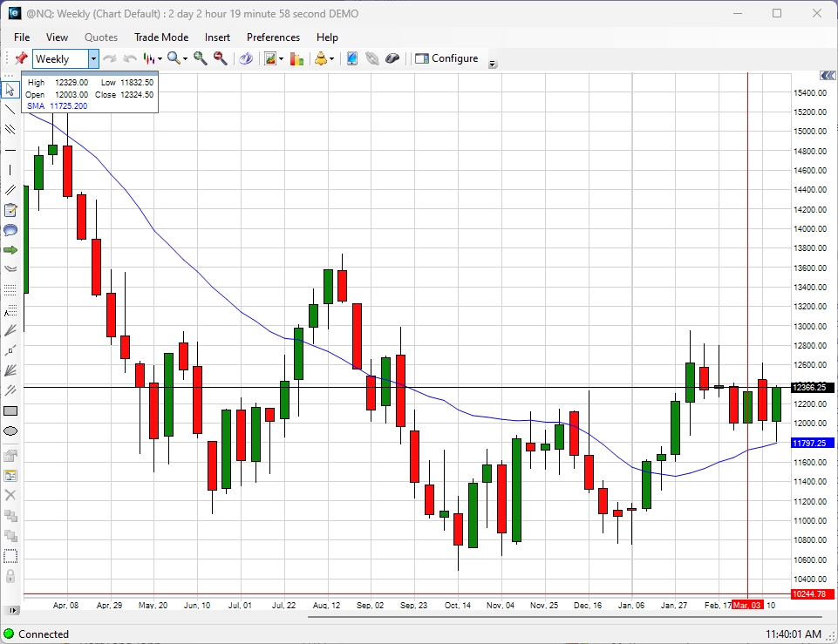Image resolution: width=838 pixels, height=644 pixels.
Task: Click the undo arrow in toolbar
Action: (x=130, y=58)
